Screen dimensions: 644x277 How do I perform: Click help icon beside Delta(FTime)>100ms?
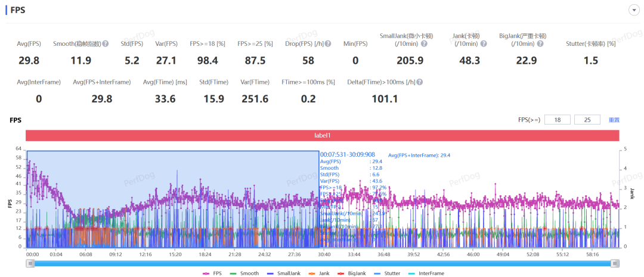coord(419,82)
